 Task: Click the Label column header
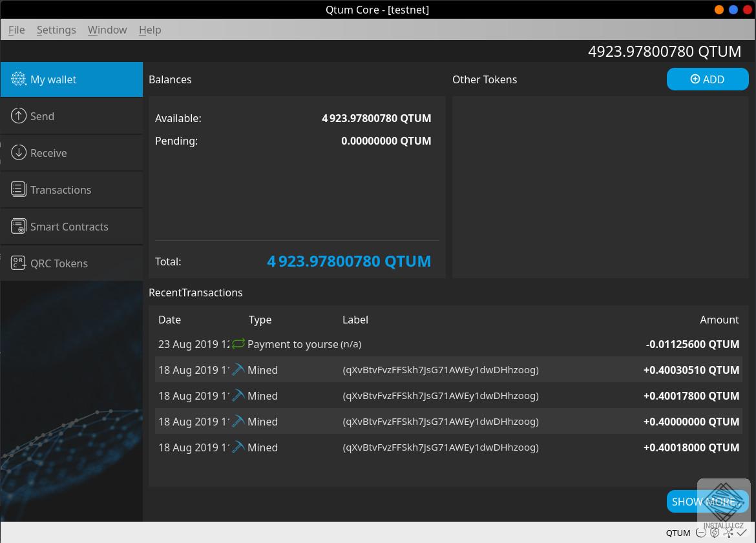[355, 320]
